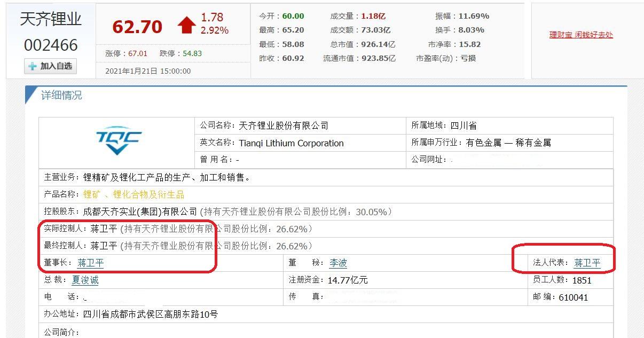Click limit-up value 67.01
This screenshot has height=338, width=644.
coord(138,53)
